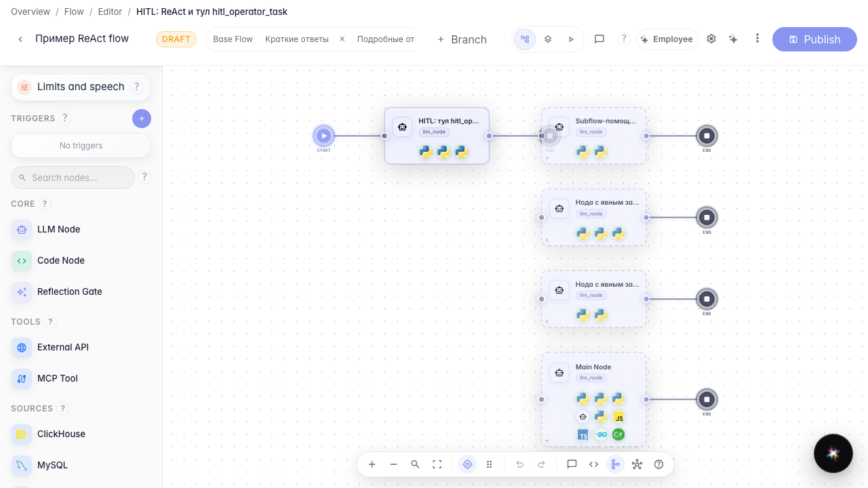Toggle the target focus mode icon
This screenshot has height=488, width=868.
(x=467, y=464)
